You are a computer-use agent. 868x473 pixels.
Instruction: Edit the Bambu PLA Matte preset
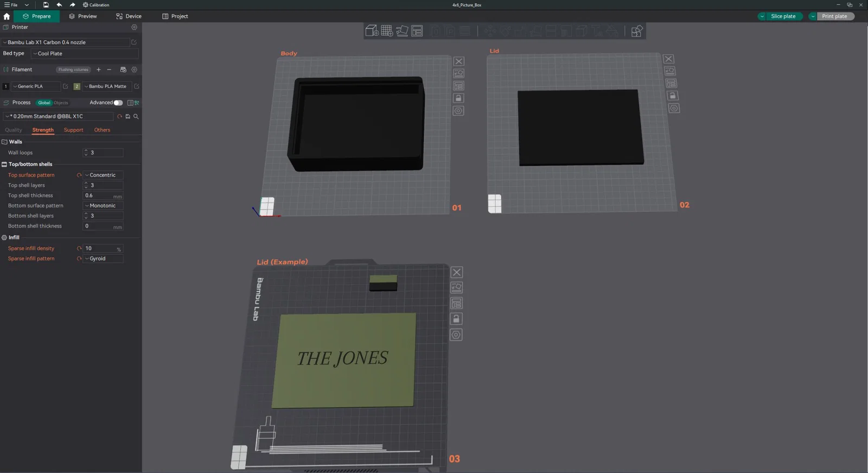coord(136,86)
